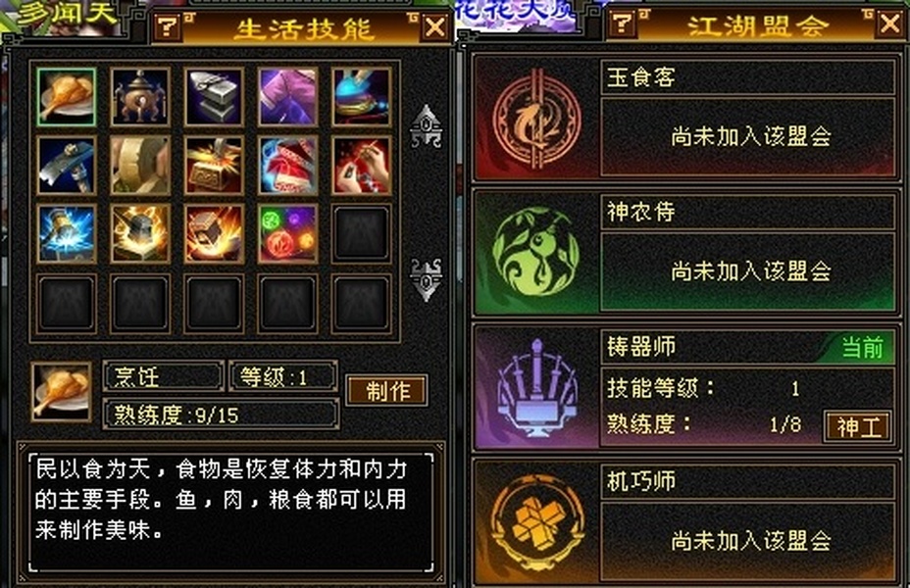
Task: Select the 铸器师 purple weapons emblem
Action: 536,389
